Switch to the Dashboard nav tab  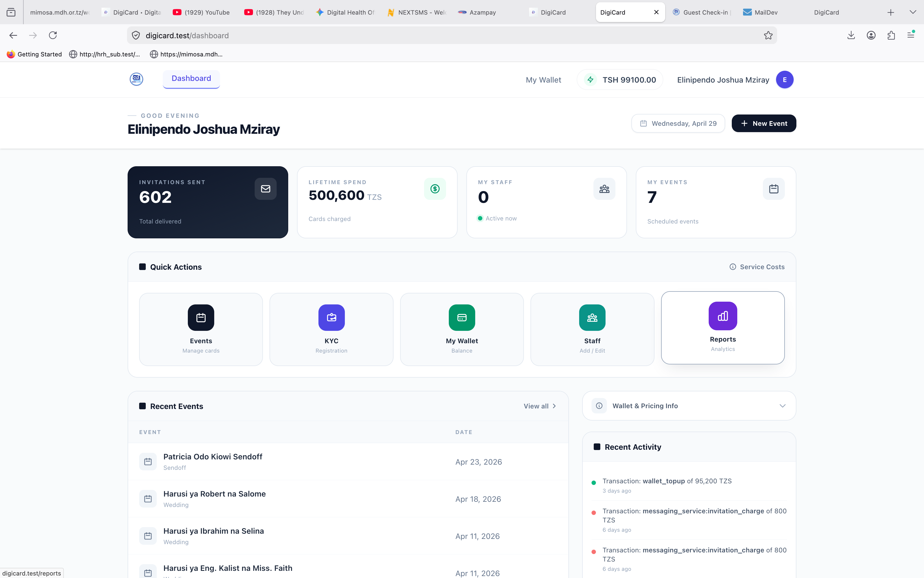pos(191,79)
